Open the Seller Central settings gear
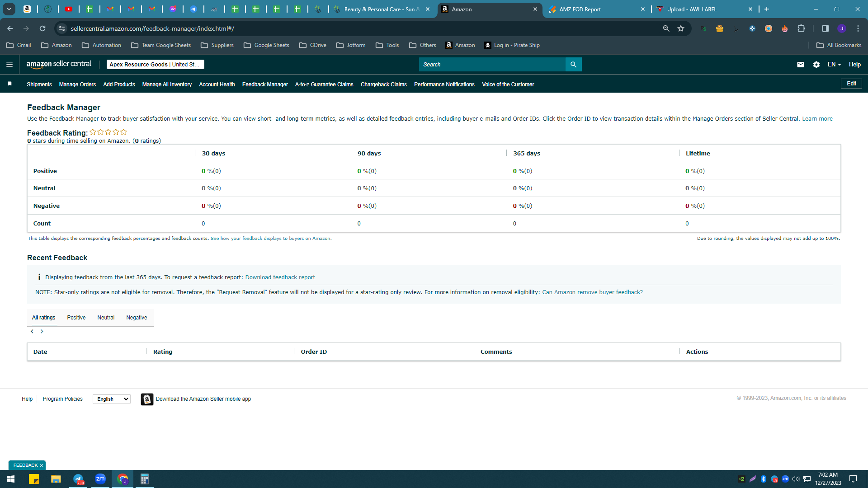868x488 pixels. click(x=816, y=65)
